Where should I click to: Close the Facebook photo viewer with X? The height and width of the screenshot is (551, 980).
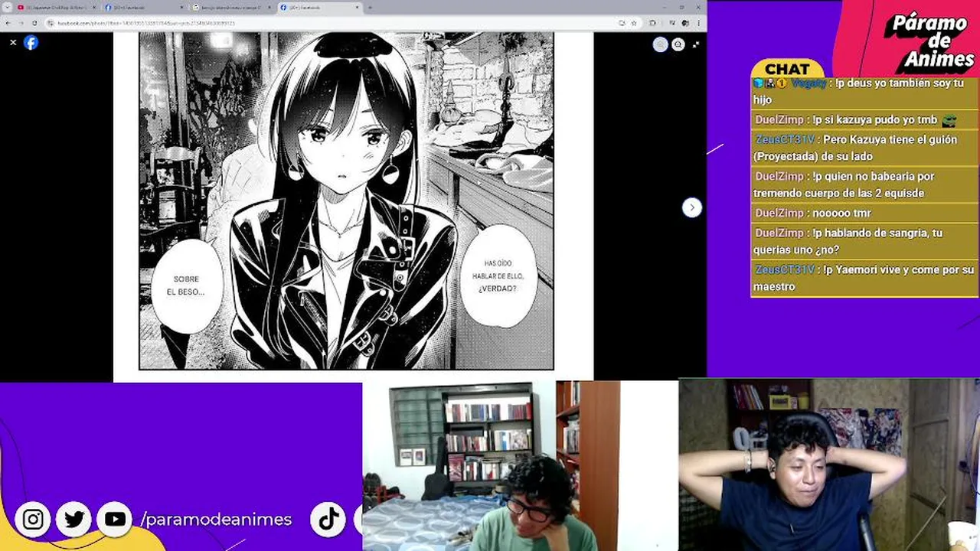pyautogui.click(x=13, y=43)
